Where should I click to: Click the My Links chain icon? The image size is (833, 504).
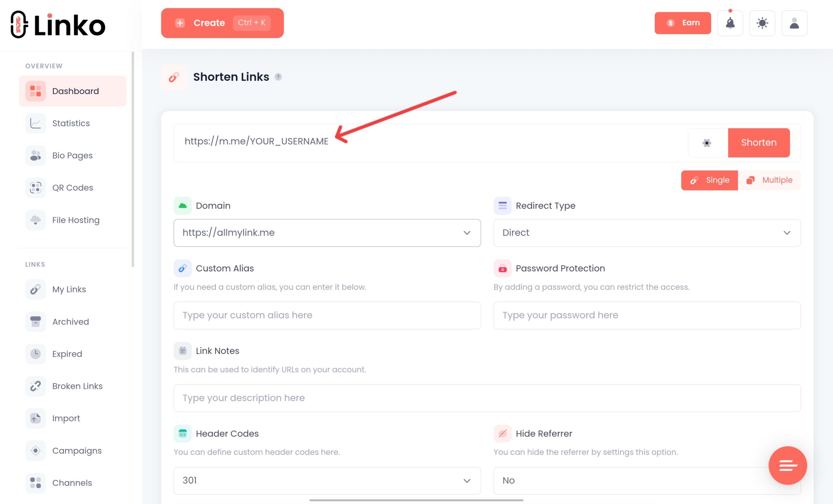[35, 289]
